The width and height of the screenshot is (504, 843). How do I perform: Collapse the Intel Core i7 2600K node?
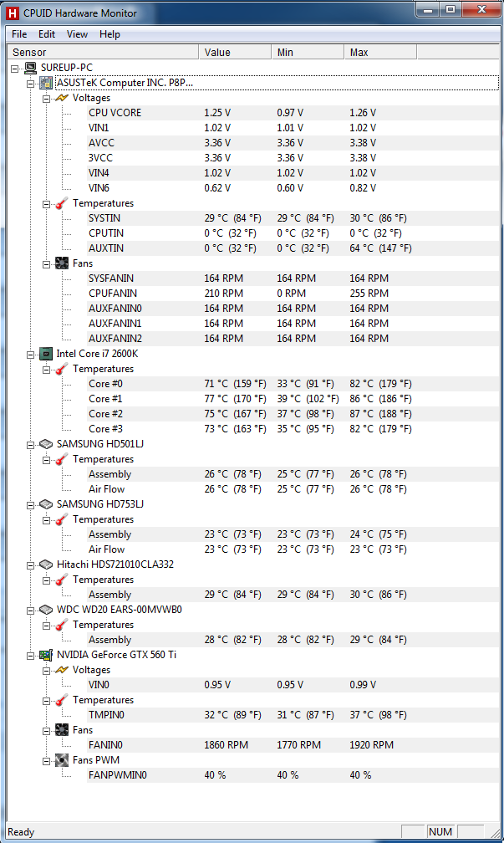coord(31,355)
